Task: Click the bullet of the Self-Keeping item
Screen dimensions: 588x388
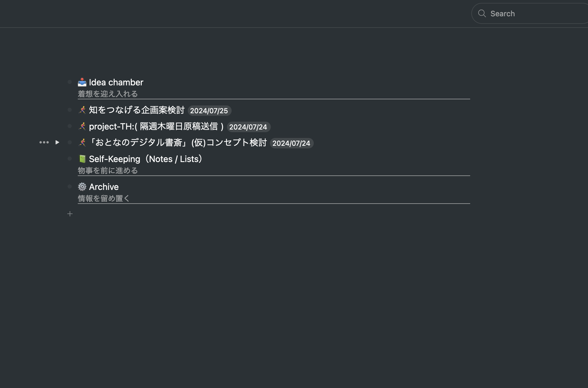Action: [x=70, y=159]
